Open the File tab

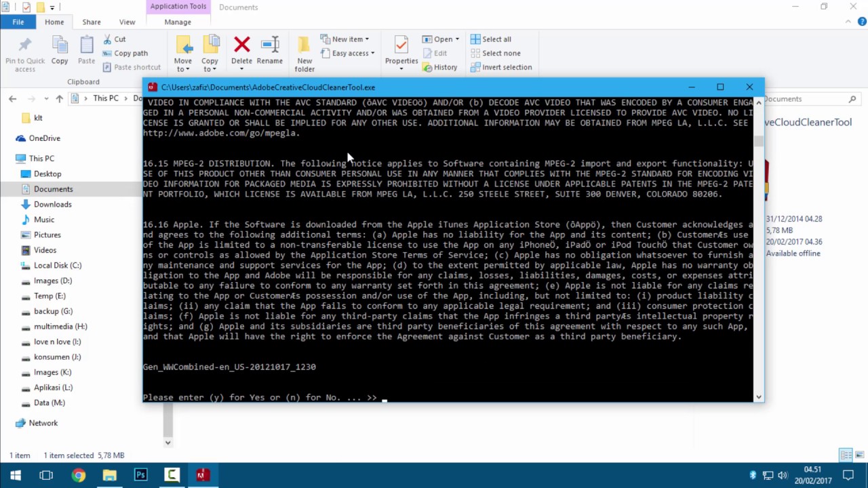pos(18,22)
